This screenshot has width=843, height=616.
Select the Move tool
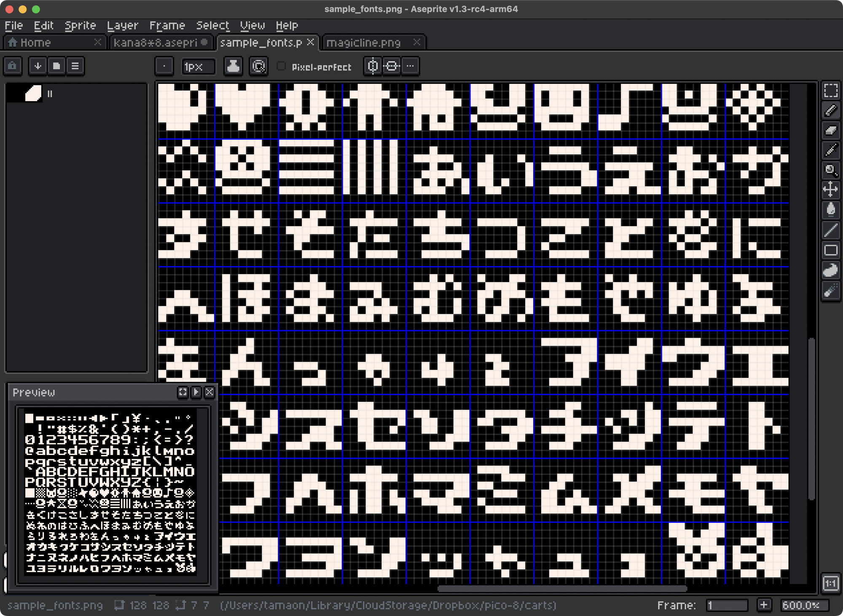pos(831,190)
